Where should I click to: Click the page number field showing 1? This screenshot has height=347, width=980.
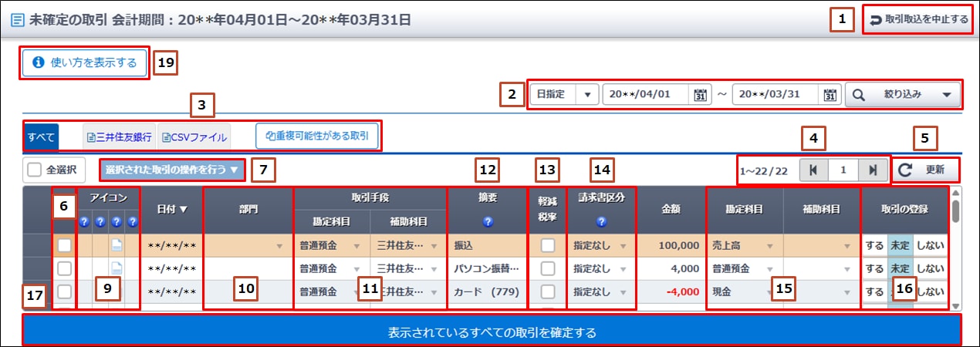[843, 170]
